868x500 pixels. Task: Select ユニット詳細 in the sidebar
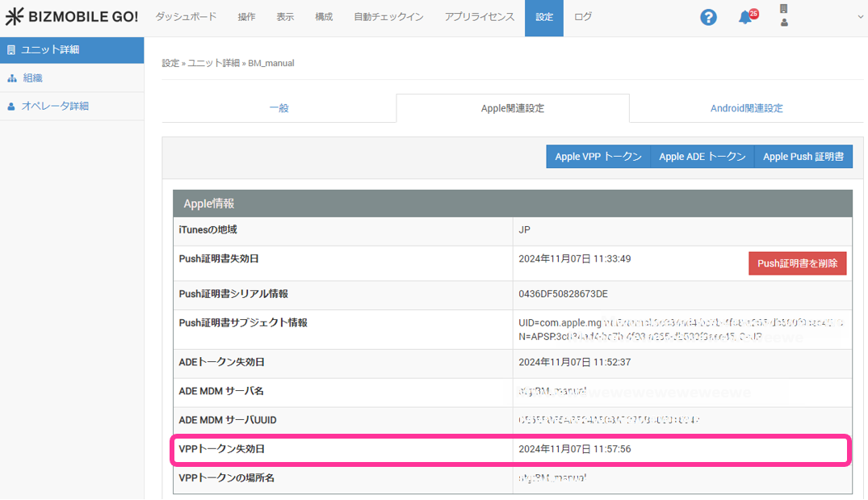pos(49,50)
